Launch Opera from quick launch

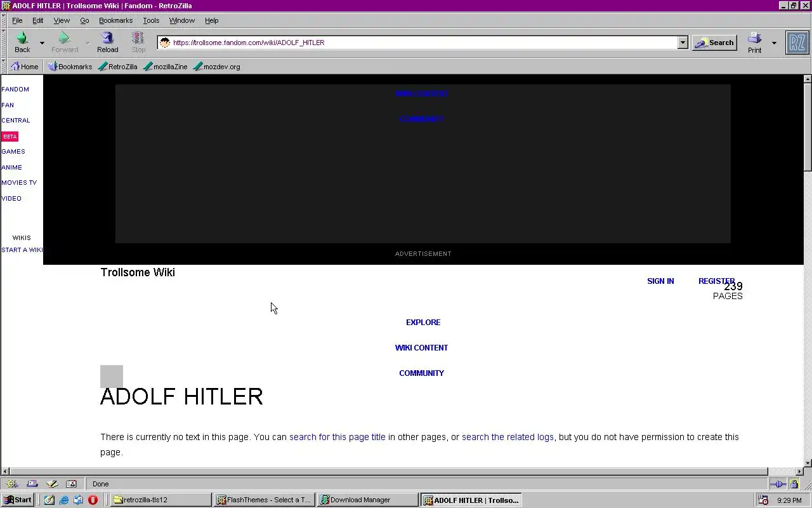93,500
